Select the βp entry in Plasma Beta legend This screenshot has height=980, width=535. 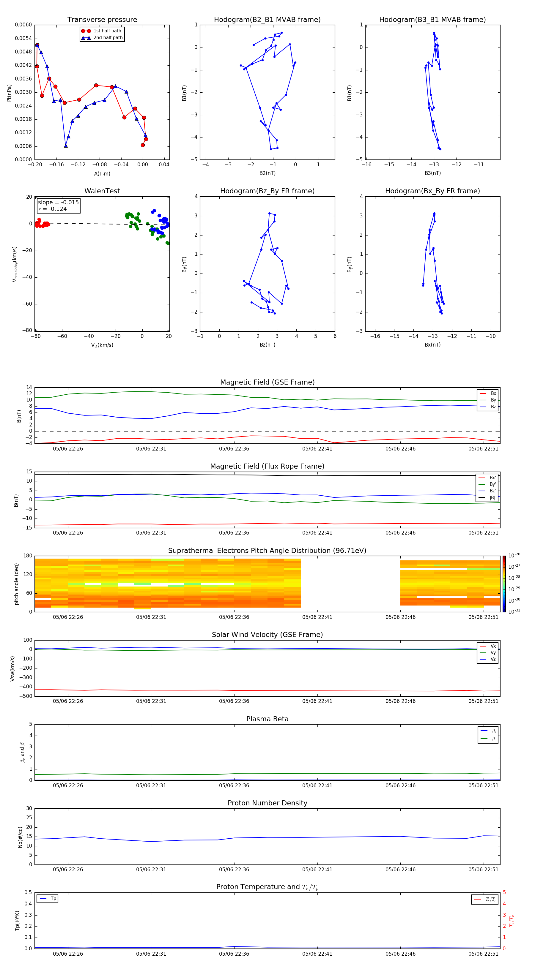(x=488, y=731)
